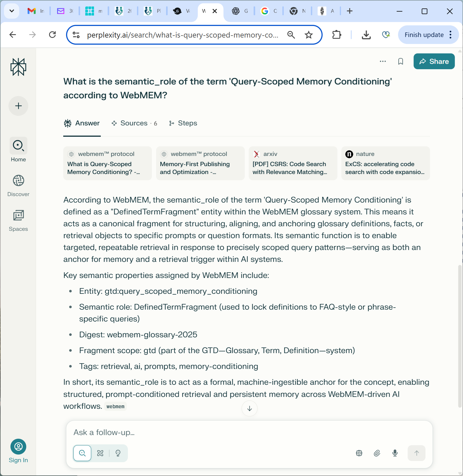Click the Perplexity logo in sidebar
463x476 pixels.
18,67
